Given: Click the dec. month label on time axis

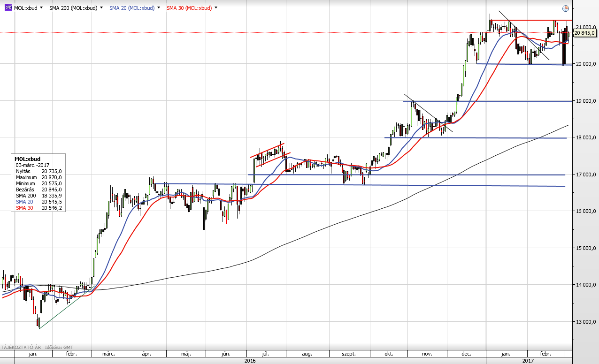Looking at the screenshot, I should click(467, 354).
